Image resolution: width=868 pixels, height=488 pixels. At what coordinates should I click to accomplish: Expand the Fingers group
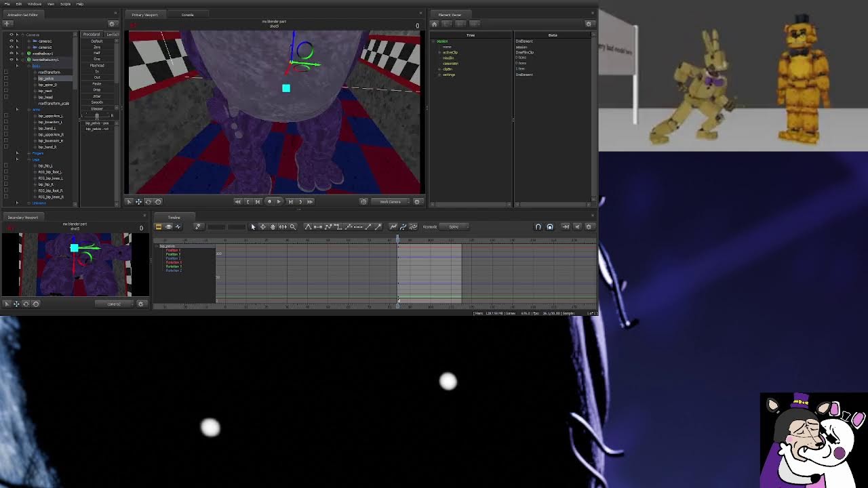click(x=29, y=153)
